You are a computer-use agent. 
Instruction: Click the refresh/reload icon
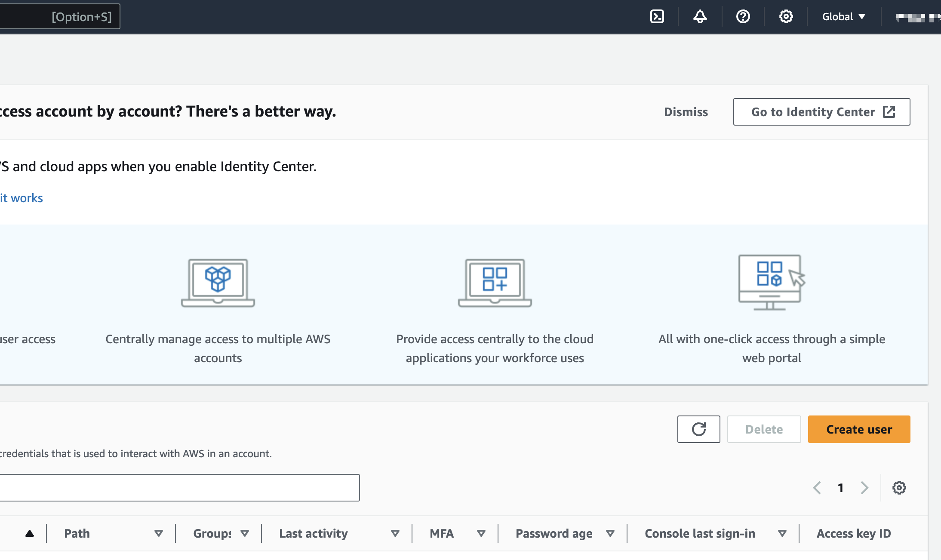tap(698, 429)
